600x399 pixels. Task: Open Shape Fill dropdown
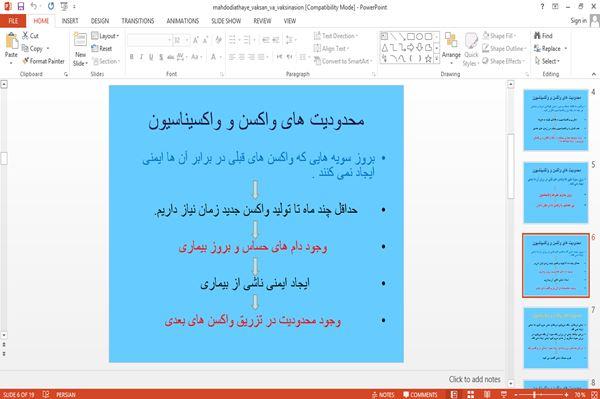click(x=499, y=36)
